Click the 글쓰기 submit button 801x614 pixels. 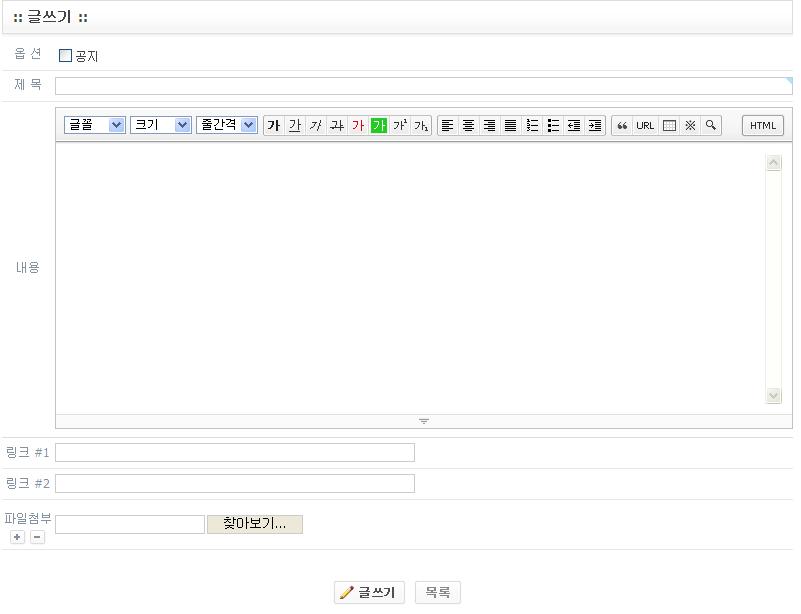click(369, 593)
